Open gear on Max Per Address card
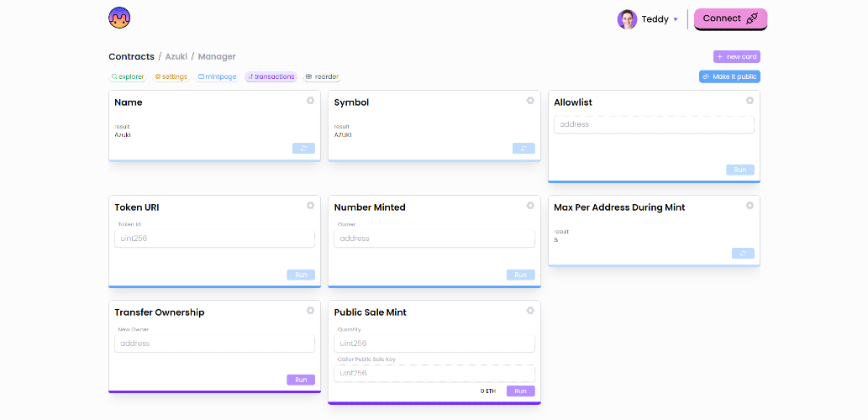Viewport: 868px width, 420px height. tap(750, 205)
